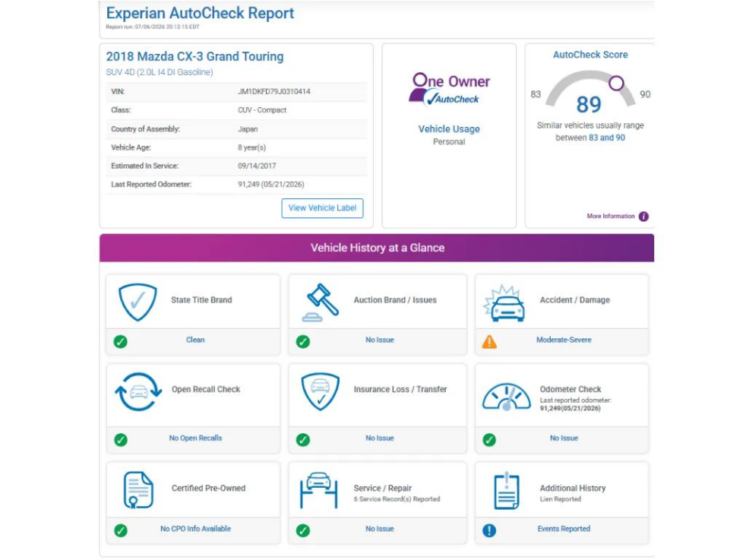746x560 pixels.
Task: Click green check in Odometer Check card
Action: pos(489,440)
